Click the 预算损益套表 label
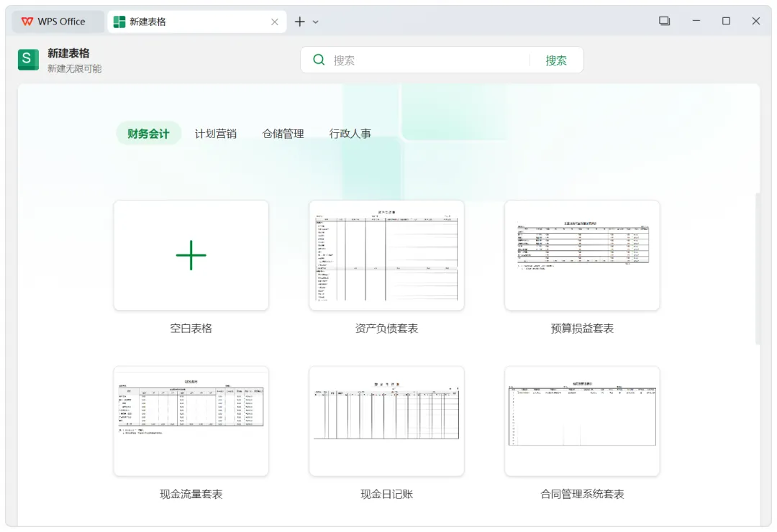The image size is (777, 532). pos(582,328)
